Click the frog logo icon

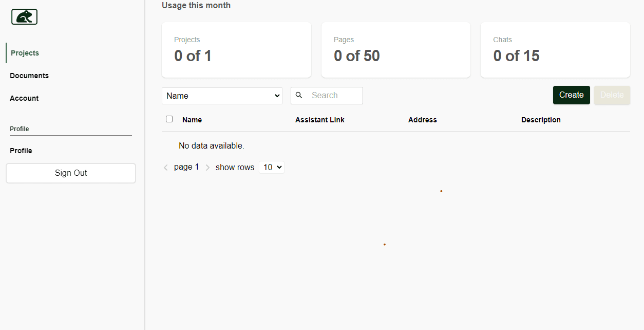(x=25, y=17)
